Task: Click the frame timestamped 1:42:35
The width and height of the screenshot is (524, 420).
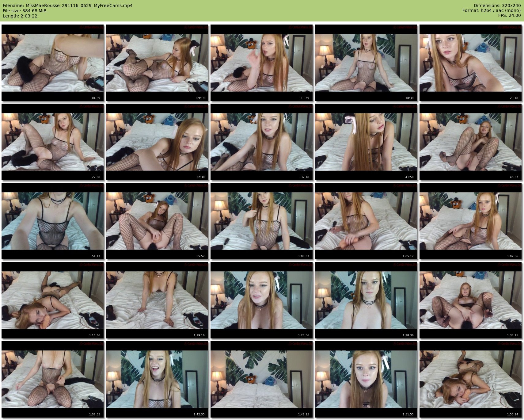Action: pos(157,379)
